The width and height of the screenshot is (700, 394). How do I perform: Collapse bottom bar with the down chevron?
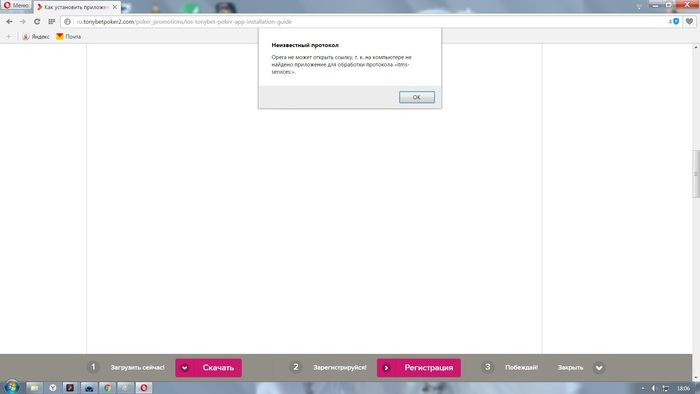pos(599,368)
